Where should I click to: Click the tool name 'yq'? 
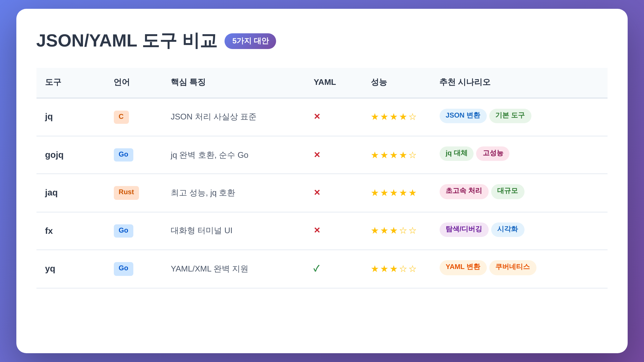(50, 269)
